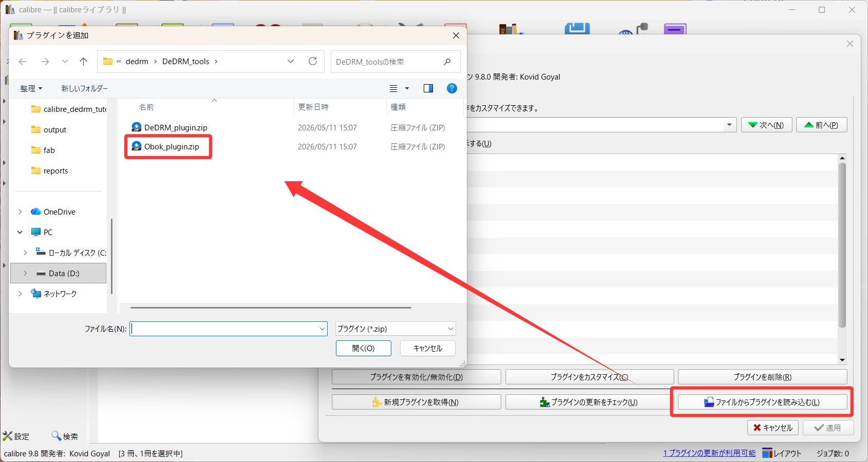Viewport: 868px width, 462px height.
Task: Click 次へ(N) in plugin preferences
Action: tap(767, 125)
